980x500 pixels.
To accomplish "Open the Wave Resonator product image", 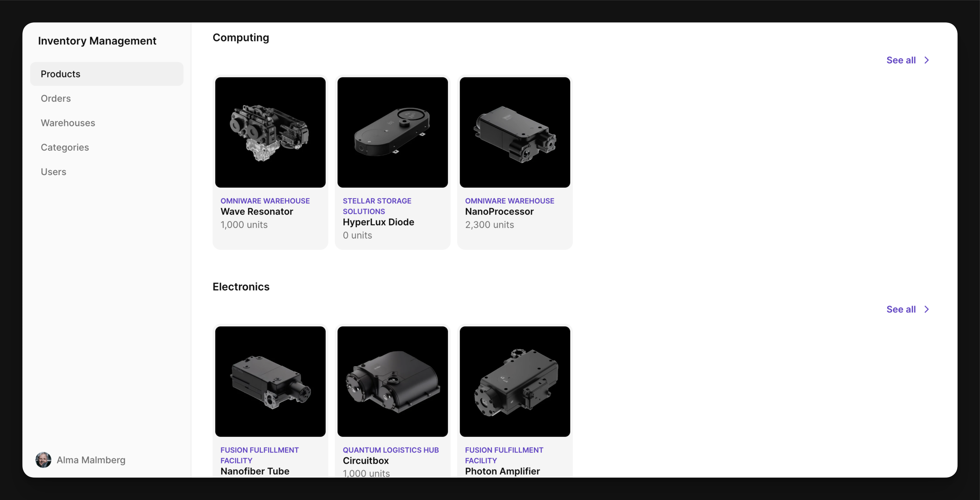I will point(270,133).
